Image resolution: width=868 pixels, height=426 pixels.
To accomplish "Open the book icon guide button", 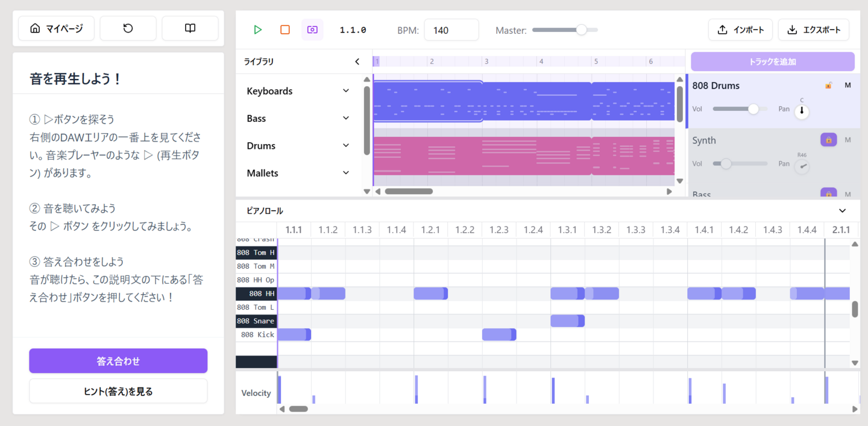I will pyautogui.click(x=190, y=28).
